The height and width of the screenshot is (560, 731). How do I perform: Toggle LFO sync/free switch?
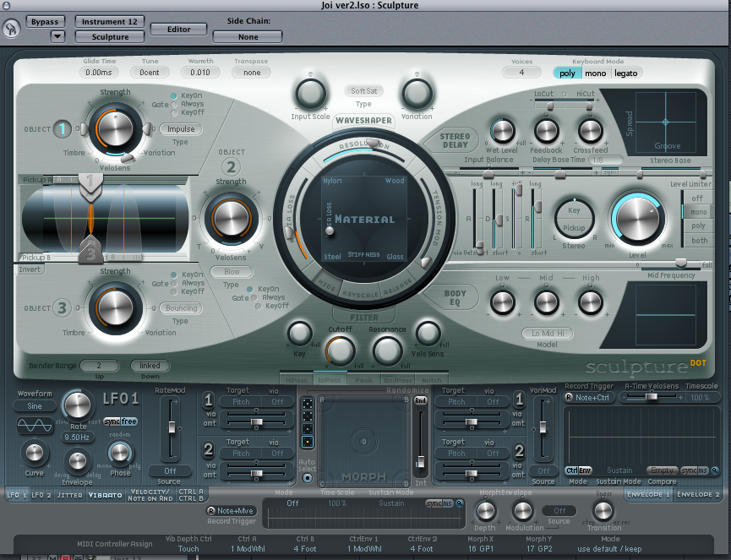pyautogui.click(x=120, y=421)
